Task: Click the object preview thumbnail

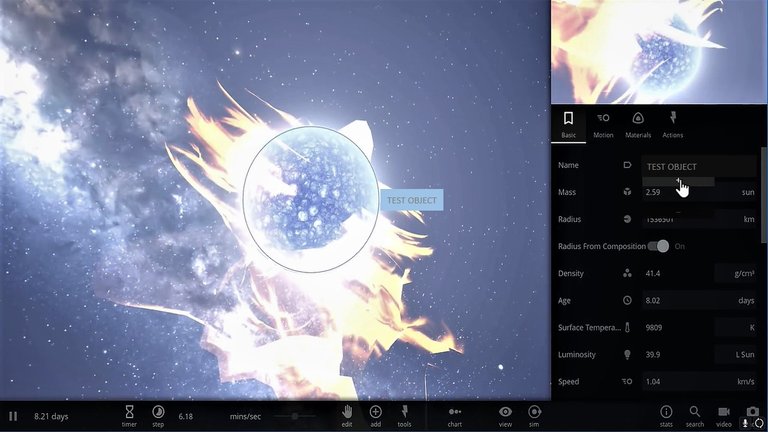Action: [x=659, y=51]
